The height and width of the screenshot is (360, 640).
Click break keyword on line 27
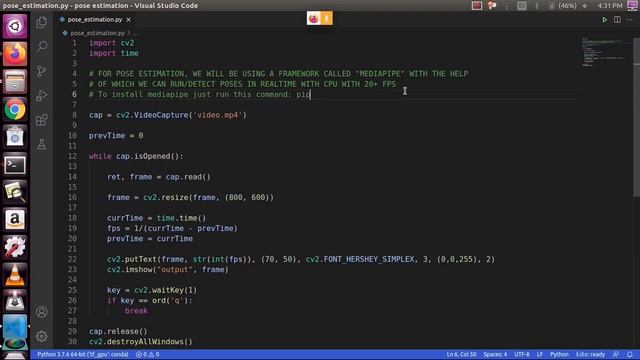[136, 311]
